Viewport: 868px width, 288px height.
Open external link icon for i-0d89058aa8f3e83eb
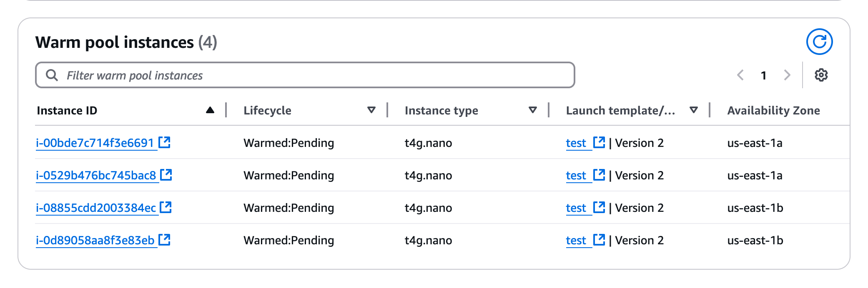click(165, 240)
